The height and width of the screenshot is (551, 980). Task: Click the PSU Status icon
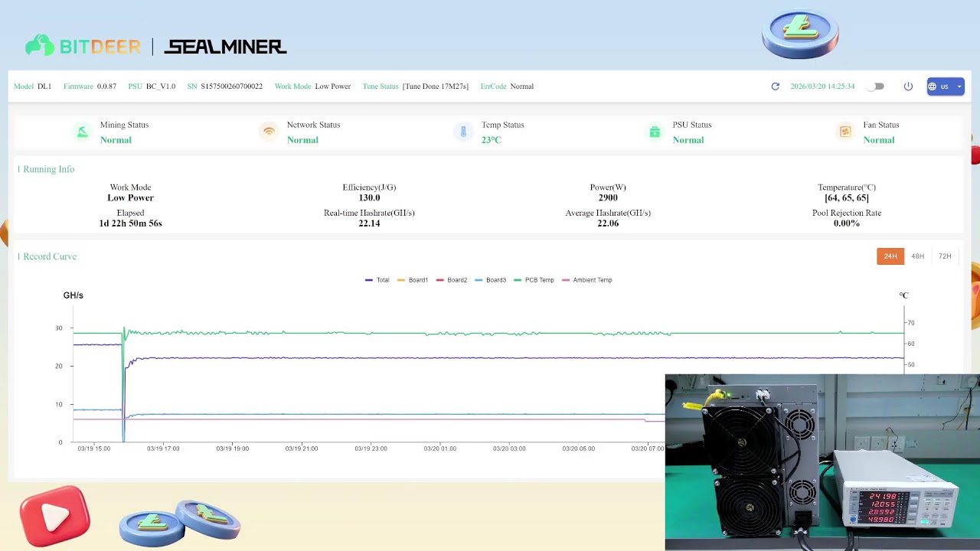[x=655, y=132]
